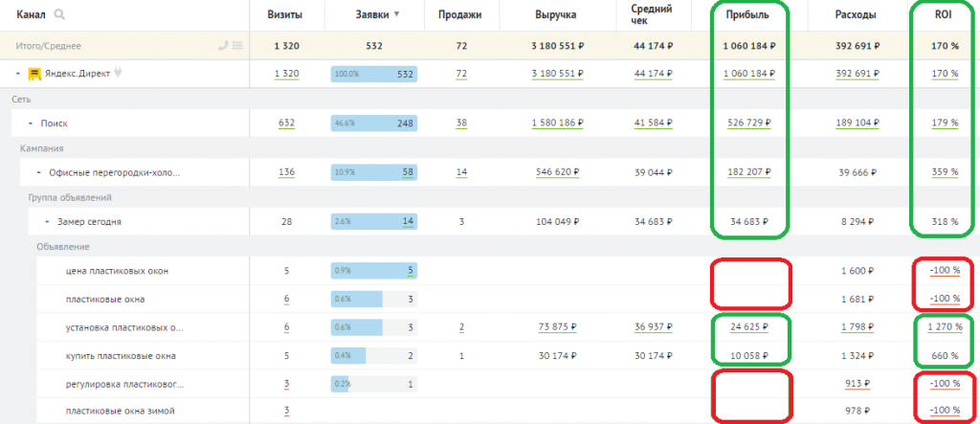The width and height of the screenshot is (980, 424).
Task: Click the ROI column header
Action: pyautogui.click(x=947, y=14)
